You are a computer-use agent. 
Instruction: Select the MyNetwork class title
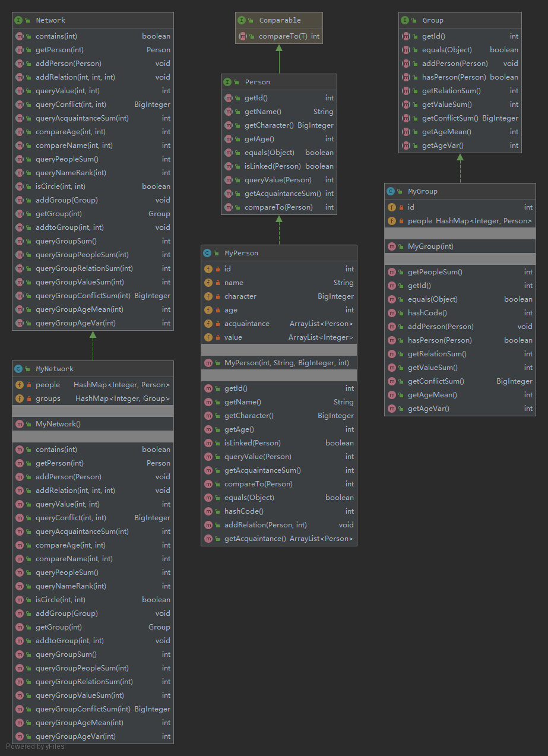point(55,369)
